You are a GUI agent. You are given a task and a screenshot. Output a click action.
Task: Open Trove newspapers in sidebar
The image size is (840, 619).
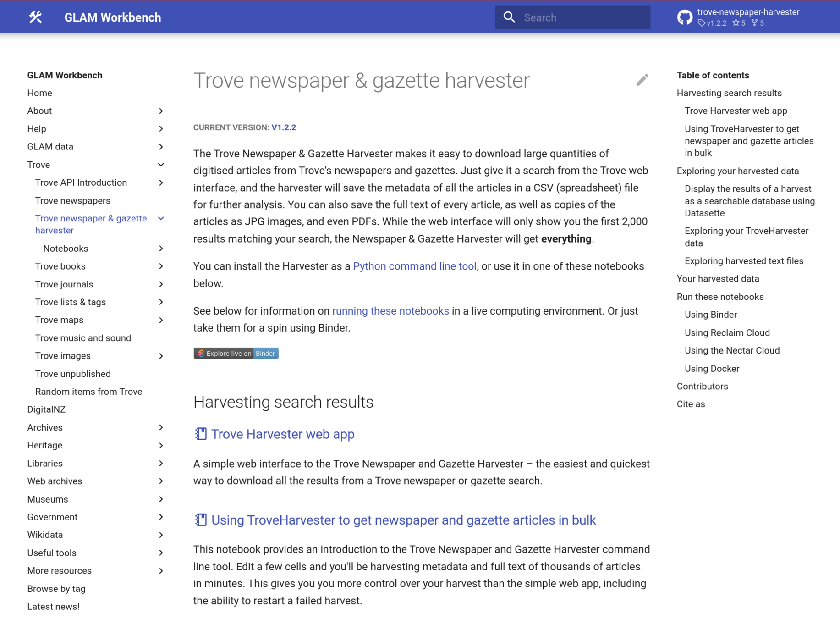coord(73,201)
